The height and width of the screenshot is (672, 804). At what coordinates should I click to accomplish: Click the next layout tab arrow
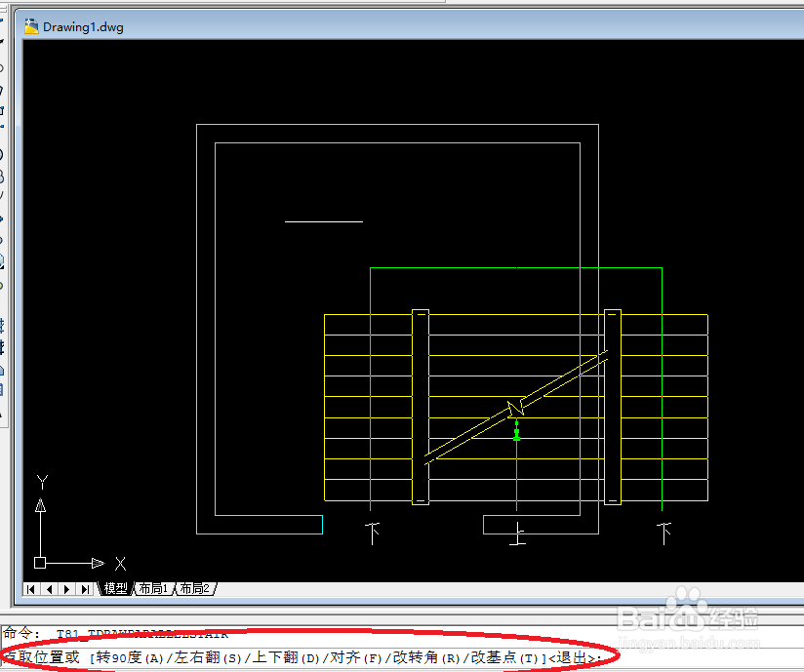point(66,589)
